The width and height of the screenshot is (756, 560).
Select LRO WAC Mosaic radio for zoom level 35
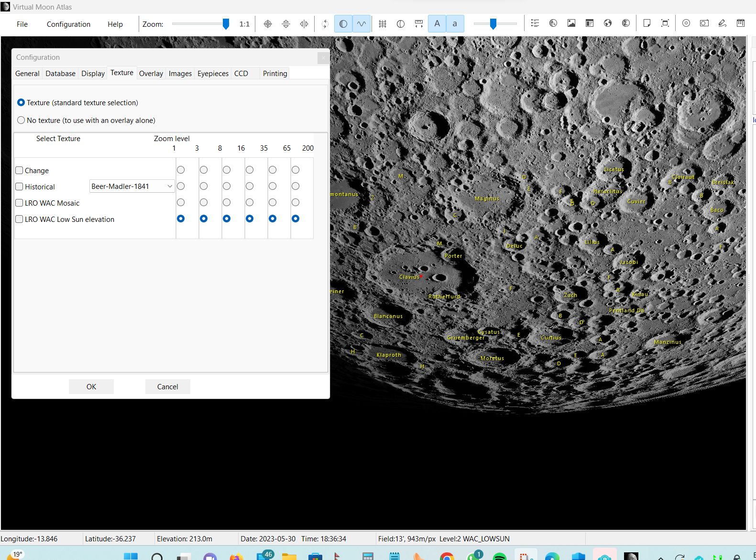point(273,202)
